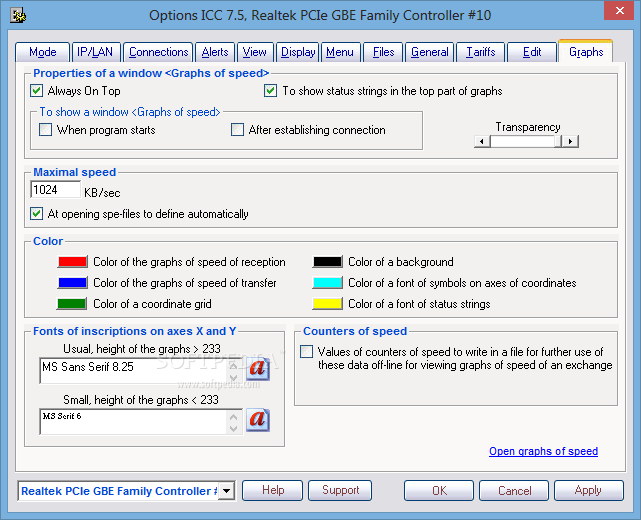The image size is (641, 520).
Task: Close the Options window
Action: (x=619, y=10)
